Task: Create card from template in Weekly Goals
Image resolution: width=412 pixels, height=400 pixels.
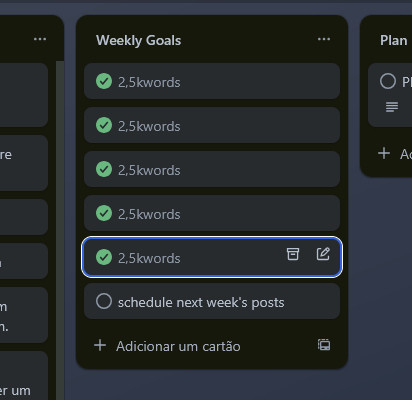Action: 324,345
